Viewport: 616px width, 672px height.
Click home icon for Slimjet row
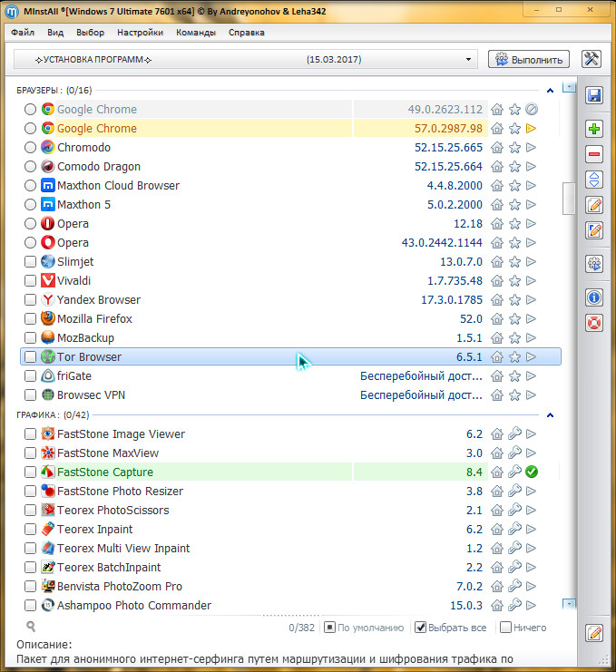[x=497, y=261]
